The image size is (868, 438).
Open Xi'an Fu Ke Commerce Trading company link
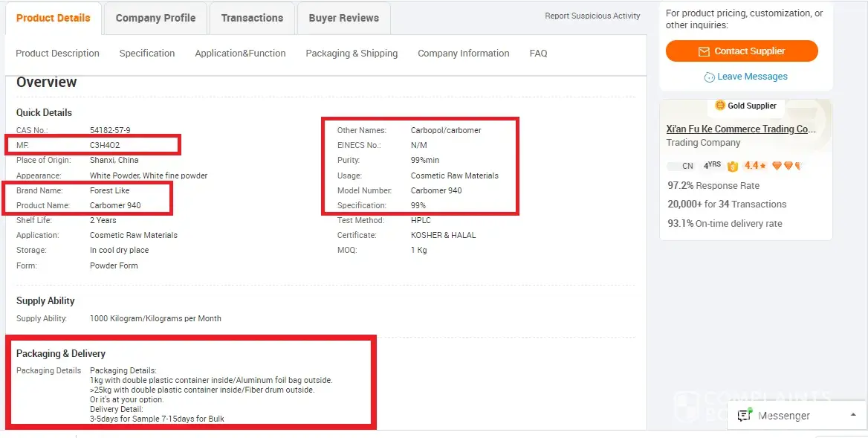(x=741, y=129)
